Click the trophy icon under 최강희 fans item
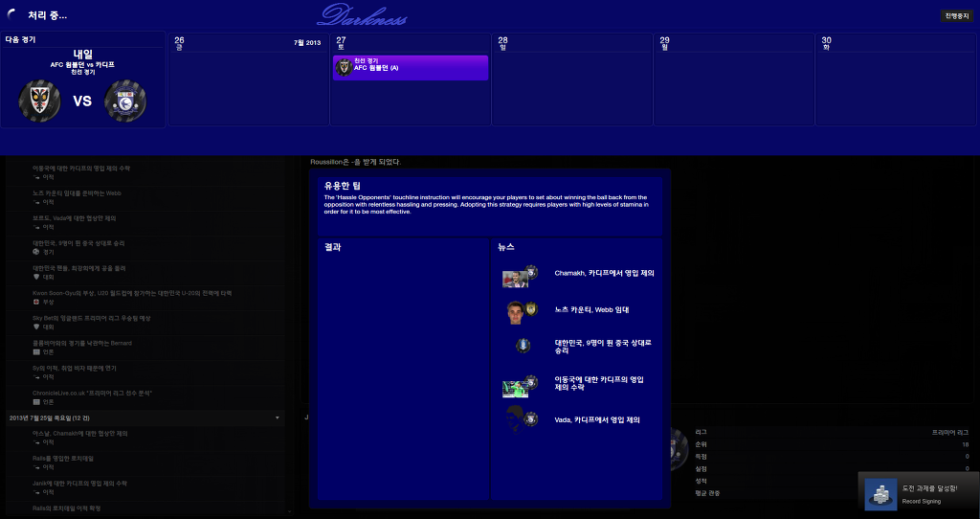 (36, 277)
